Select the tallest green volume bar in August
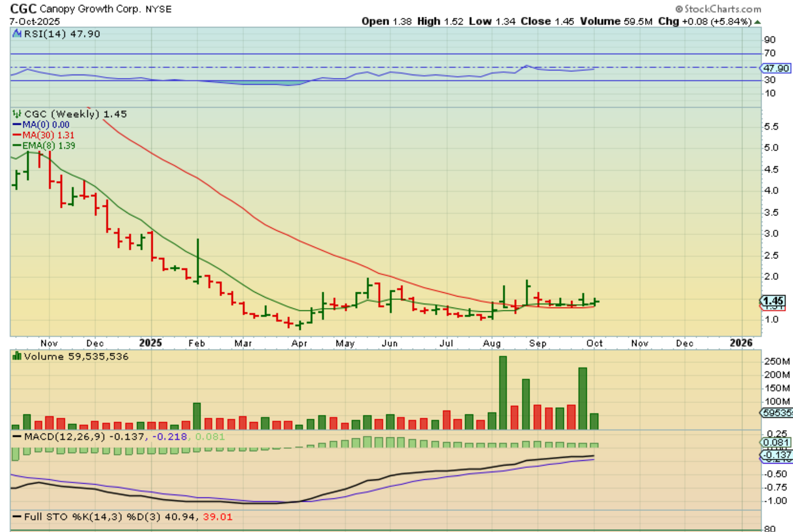Screen dimensions: 793x532 [x=503, y=392]
